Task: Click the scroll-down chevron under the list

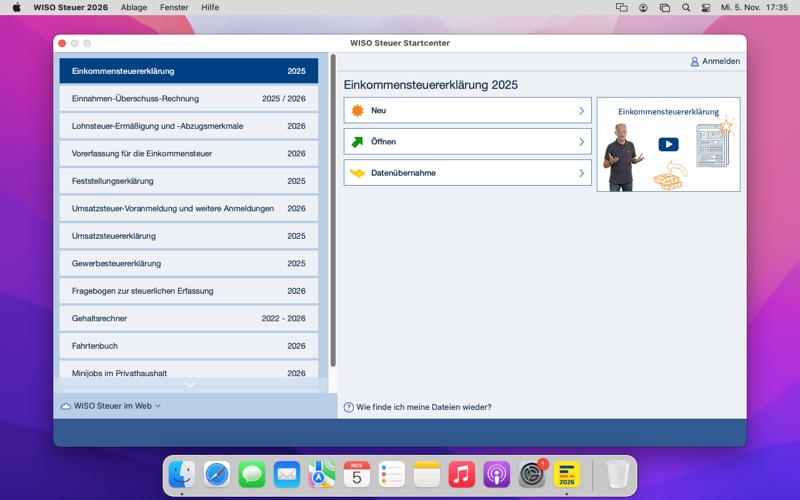Action: [x=190, y=385]
